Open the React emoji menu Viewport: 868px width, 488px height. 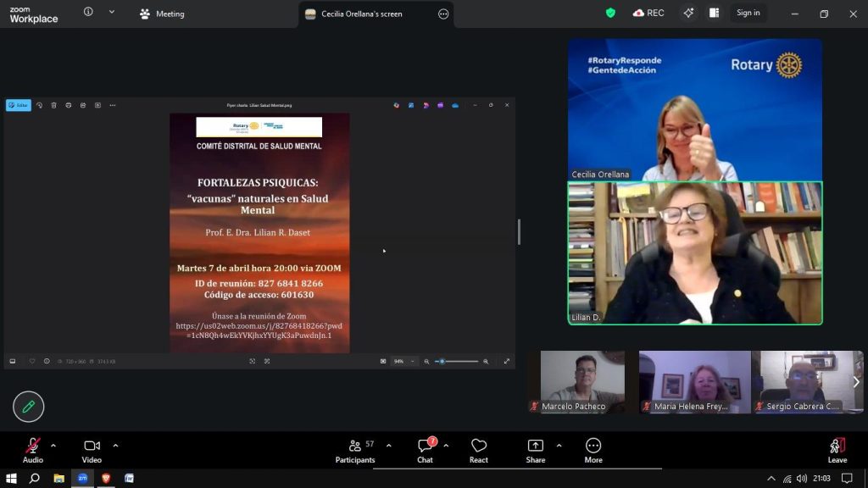(x=479, y=450)
